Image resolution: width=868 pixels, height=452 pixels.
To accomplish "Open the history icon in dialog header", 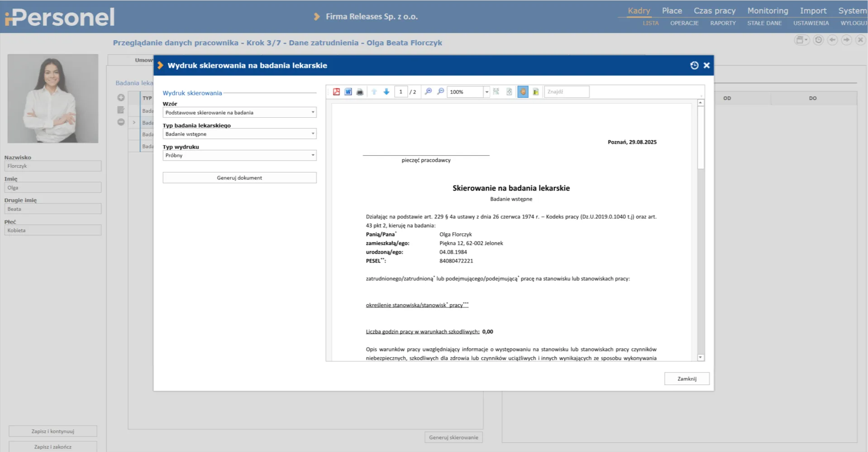I will (x=694, y=66).
